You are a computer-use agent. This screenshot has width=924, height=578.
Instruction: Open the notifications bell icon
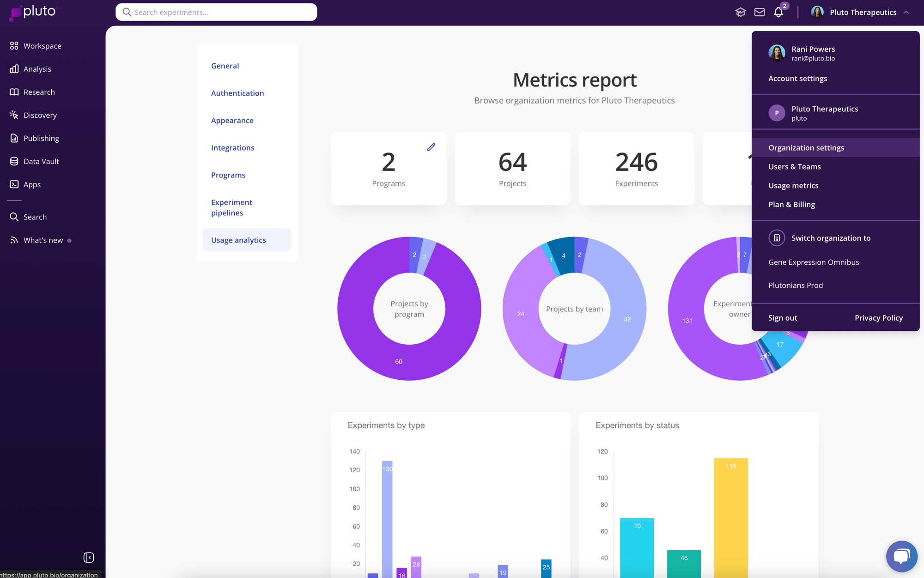click(778, 12)
